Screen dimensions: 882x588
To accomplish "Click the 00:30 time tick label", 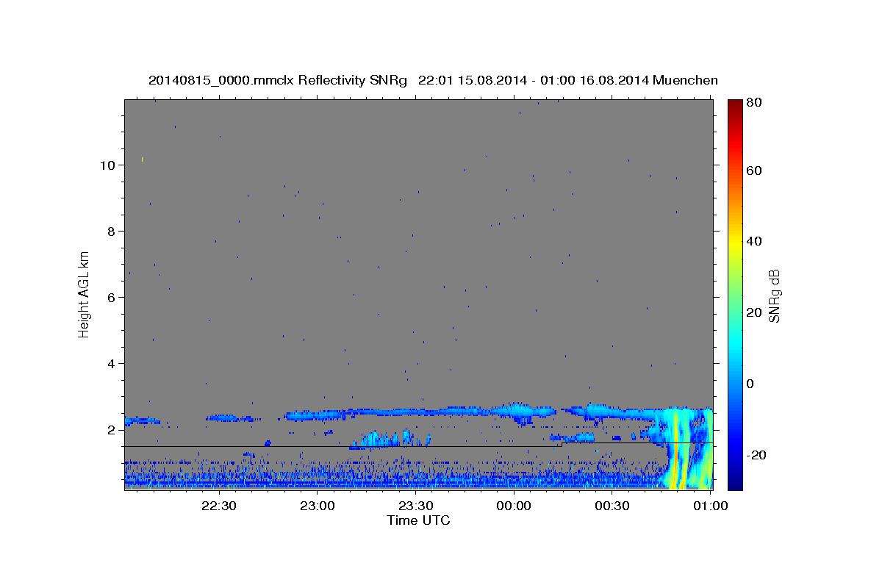I will click(x=612, y=506).
